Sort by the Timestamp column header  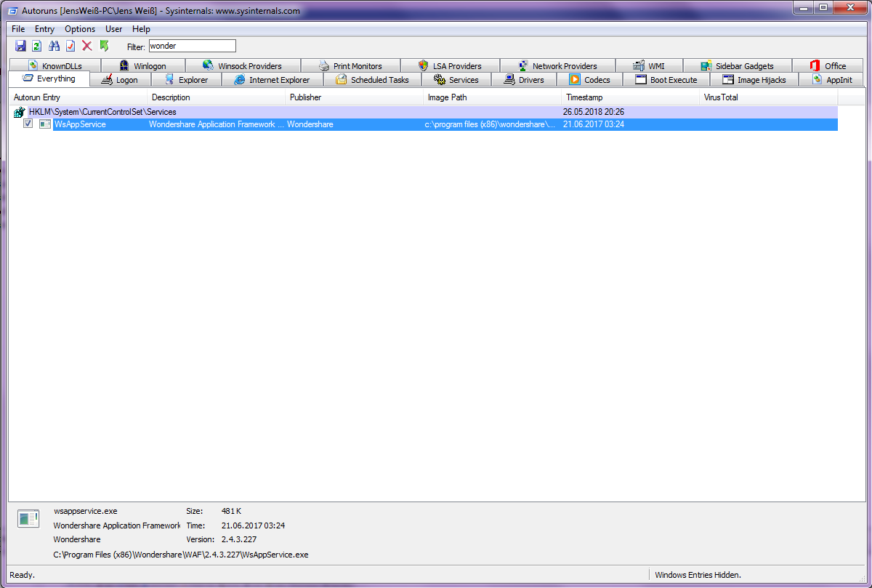click(x=631, y=97)
